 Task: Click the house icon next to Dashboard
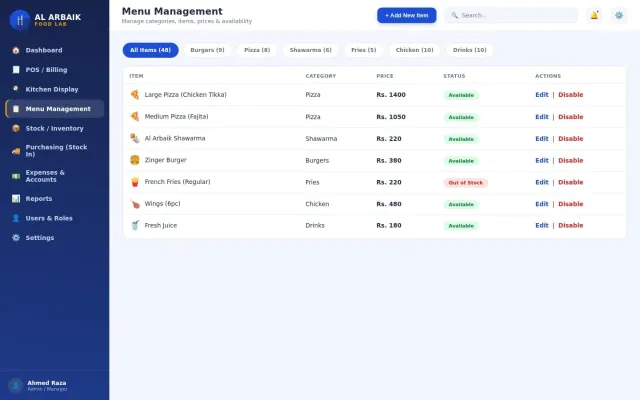coord(16,50)
